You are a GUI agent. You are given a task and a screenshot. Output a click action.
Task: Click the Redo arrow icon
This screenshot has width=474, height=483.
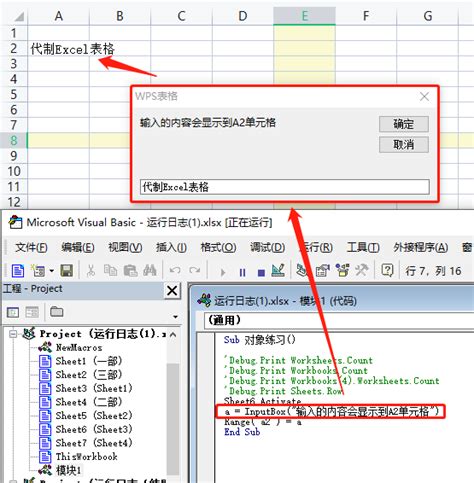(x=195, y=271)
